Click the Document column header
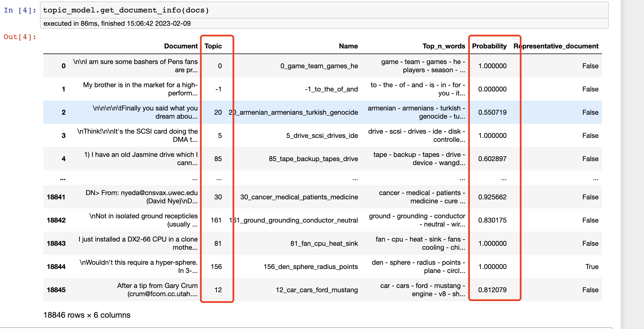The height and width of the screenshot is (329, 644). coord(181,46)
